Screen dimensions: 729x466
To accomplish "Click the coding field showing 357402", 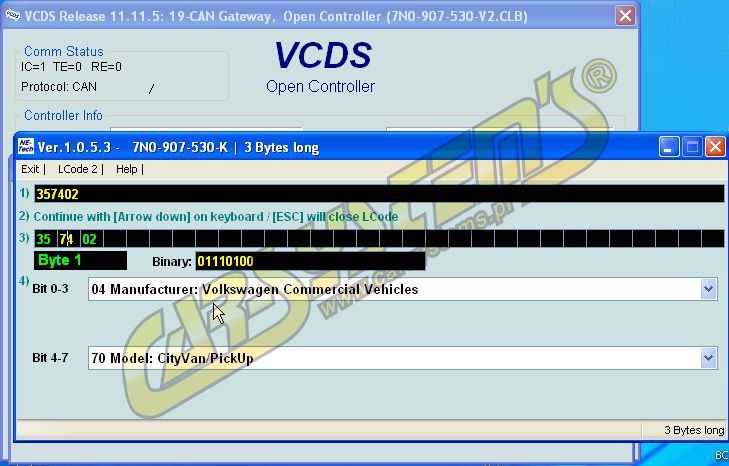I will pos(378,194).
